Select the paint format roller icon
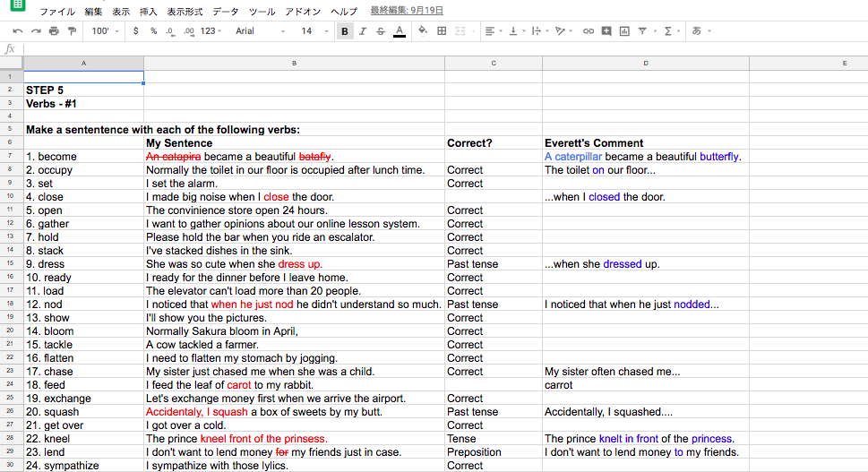The height and width of the screenshot is (472, 868). point(73,31)
